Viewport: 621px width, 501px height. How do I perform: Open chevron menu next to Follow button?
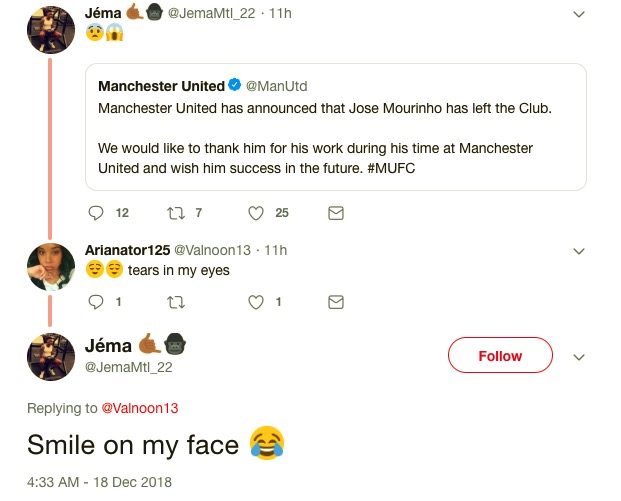(x=579, y=357)
